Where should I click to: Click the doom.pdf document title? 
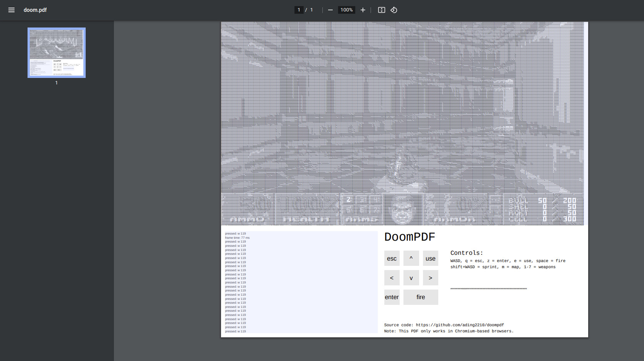[x=35, y=10]
